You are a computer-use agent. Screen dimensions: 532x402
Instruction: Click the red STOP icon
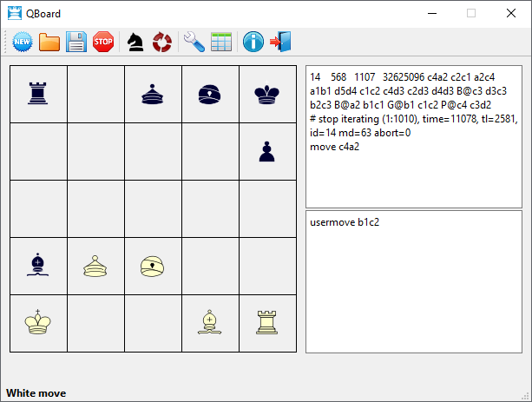point(103,42)
